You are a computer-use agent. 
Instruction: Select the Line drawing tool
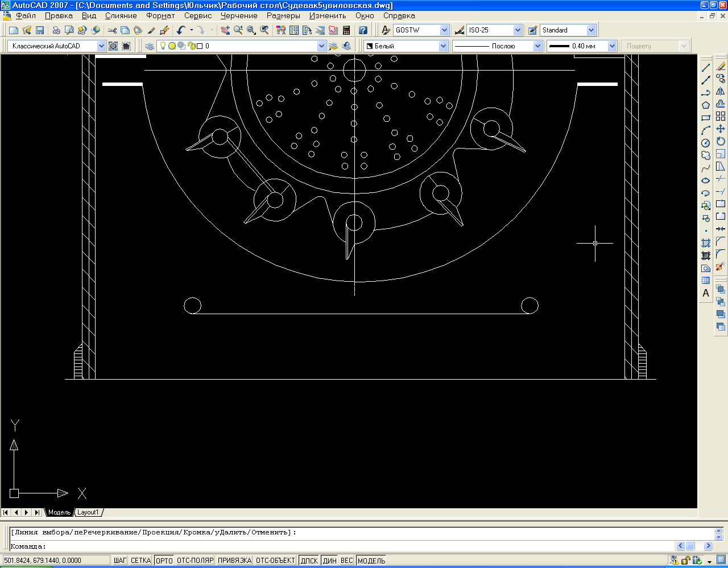coord(706,68)
